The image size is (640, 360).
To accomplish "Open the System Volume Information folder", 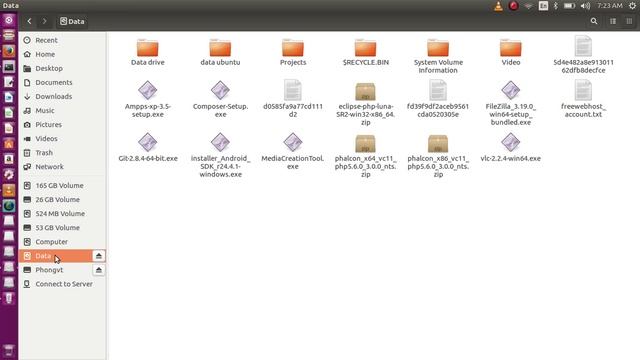I will pos(438,56).
